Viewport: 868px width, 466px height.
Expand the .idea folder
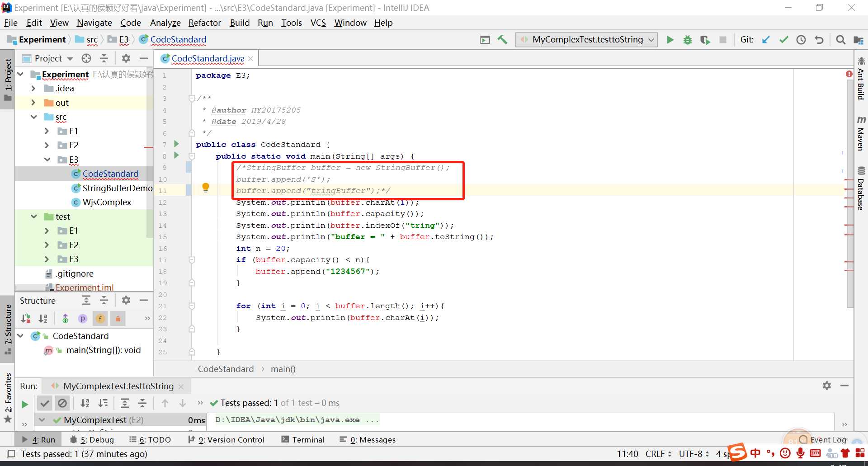[x=33, y=88]
